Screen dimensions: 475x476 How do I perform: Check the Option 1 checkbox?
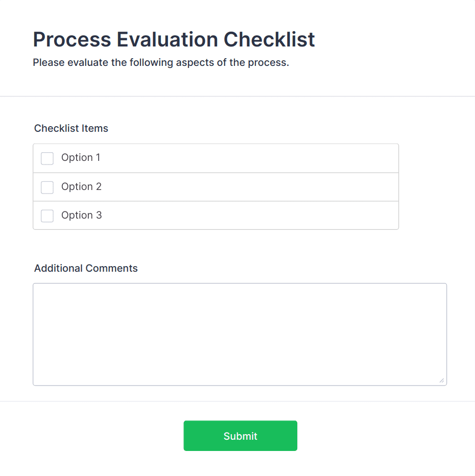pyautogui.click(x=47, y=158)
